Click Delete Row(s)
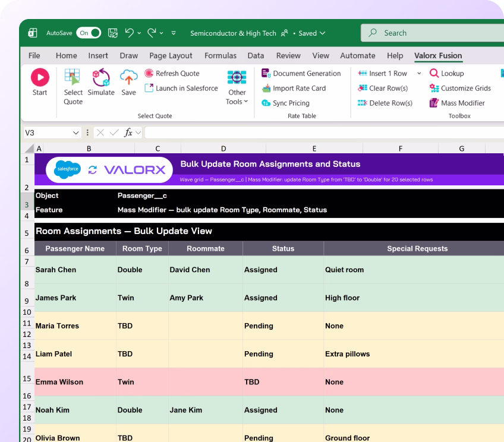This screenshot has width=504, height=442. [x=385, y=103]
